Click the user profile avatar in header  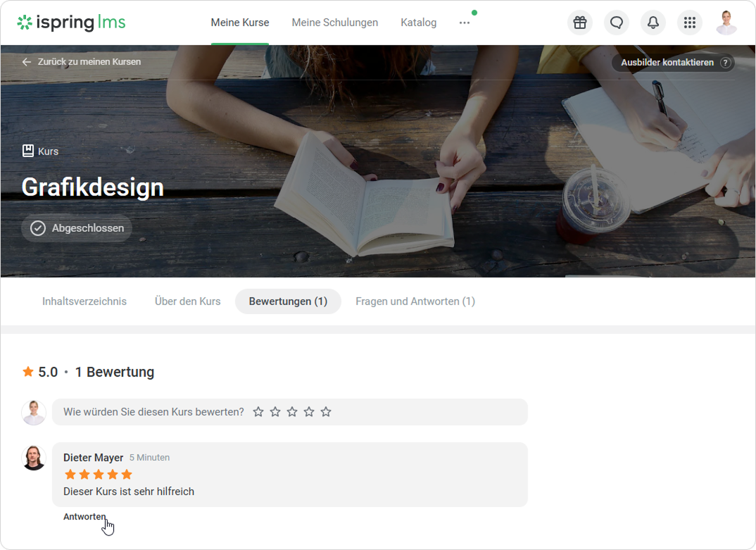click(726, 23)
